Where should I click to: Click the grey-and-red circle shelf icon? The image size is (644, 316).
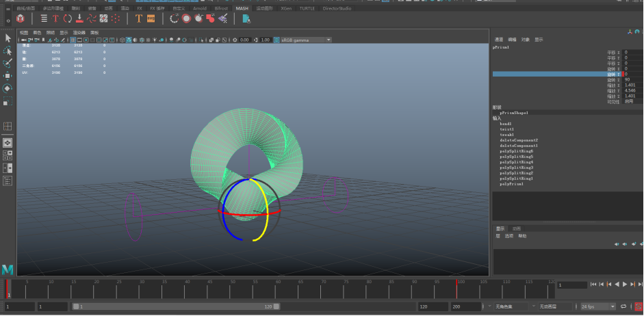click(186, 18)
